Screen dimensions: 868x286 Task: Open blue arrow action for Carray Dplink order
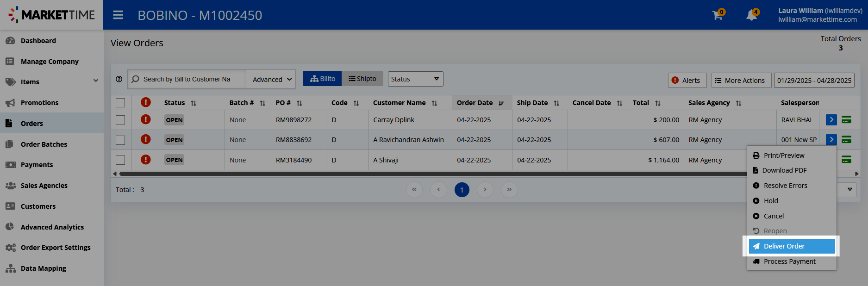(831, 120)
